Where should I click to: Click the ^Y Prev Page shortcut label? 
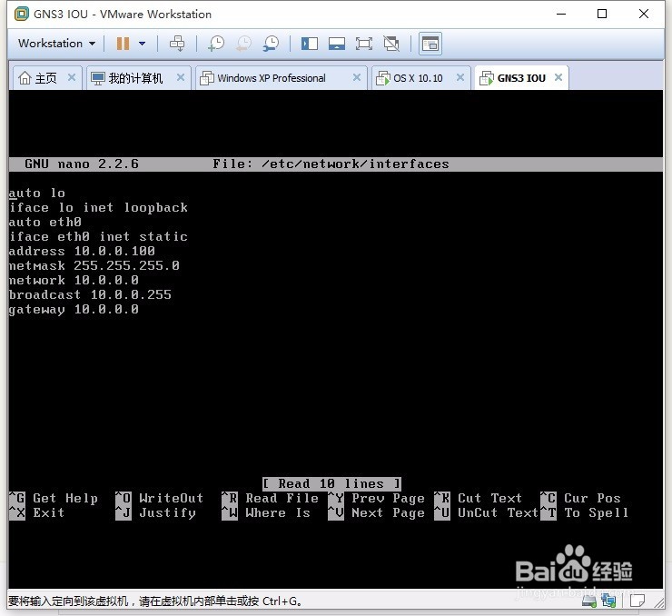tap(376, 498)
